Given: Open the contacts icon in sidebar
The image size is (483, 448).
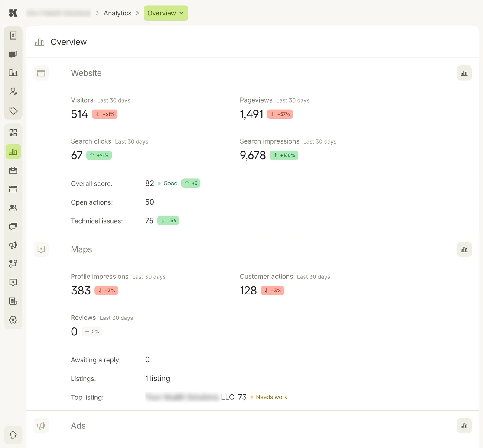Looking at the screenshot, I should [x=13, y=36].
